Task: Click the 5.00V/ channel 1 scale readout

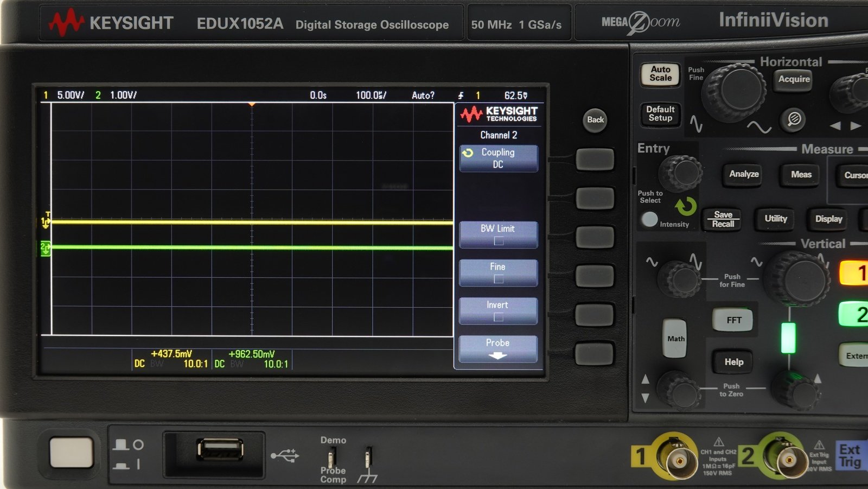Action: coord(71,95)
